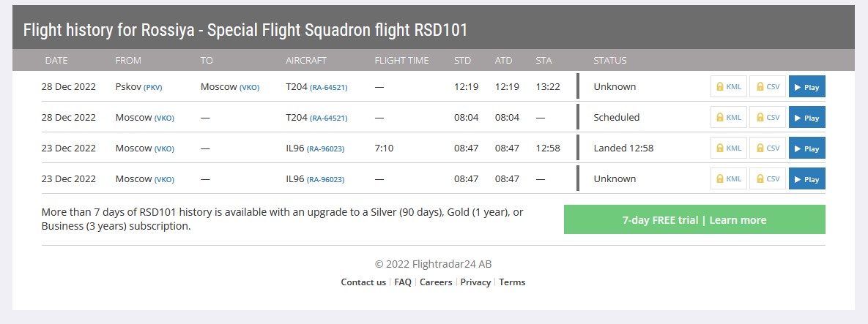868x324 pixels.
Task: Open the PKV airport link
Action: pyautogui.click(x=153, y=87)
